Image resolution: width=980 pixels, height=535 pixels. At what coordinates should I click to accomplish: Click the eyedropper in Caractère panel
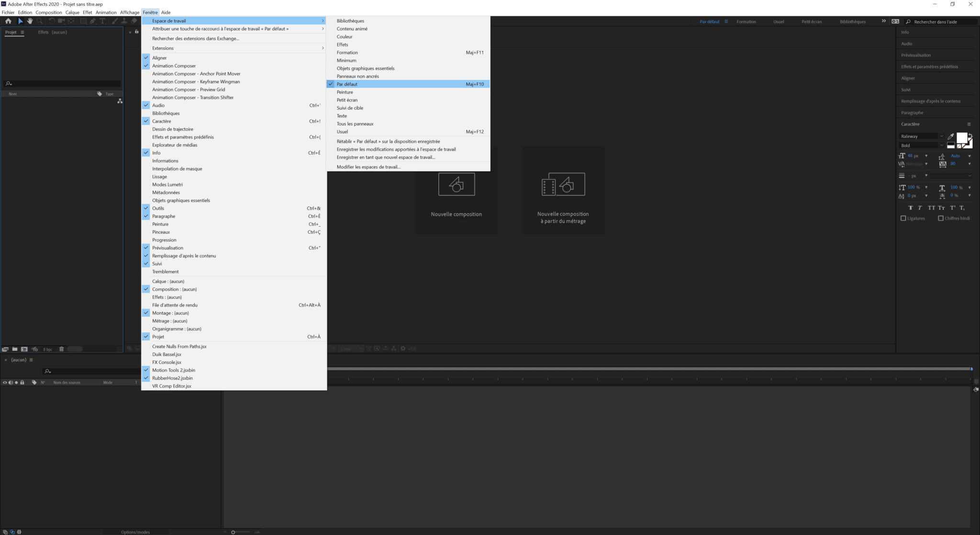(x=951, y=137)
